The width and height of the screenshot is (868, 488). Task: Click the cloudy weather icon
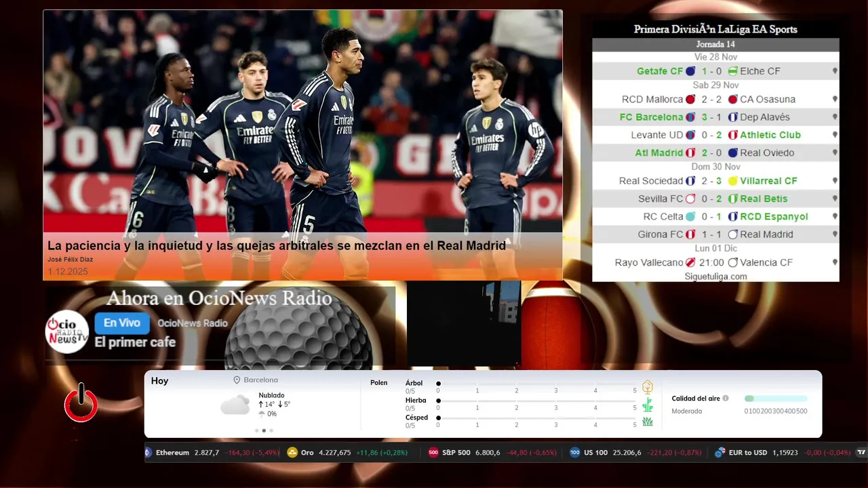click(x=235, y=405)
